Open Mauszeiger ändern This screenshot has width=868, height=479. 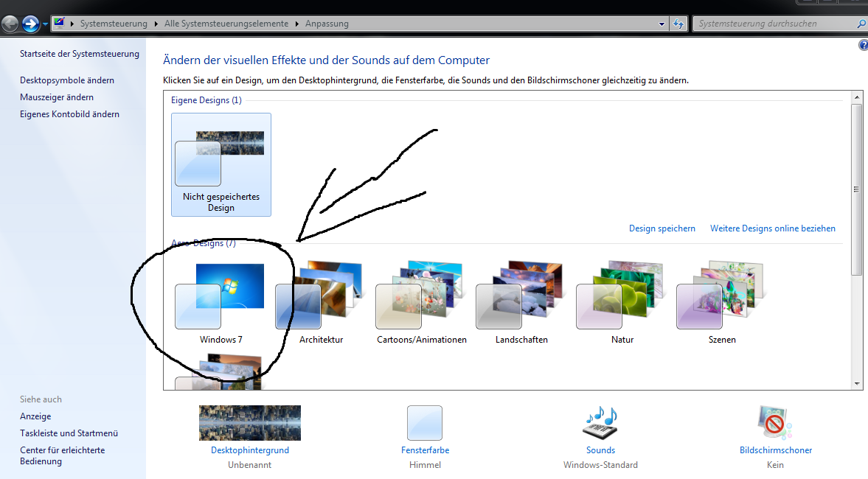[x=57, y=97]
